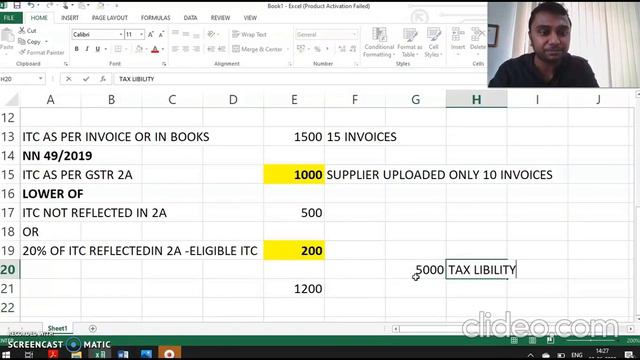Open Merge & Center dropdown arrow
The width and height of the screenshot is (640, 360).
[x=288, y=49]
